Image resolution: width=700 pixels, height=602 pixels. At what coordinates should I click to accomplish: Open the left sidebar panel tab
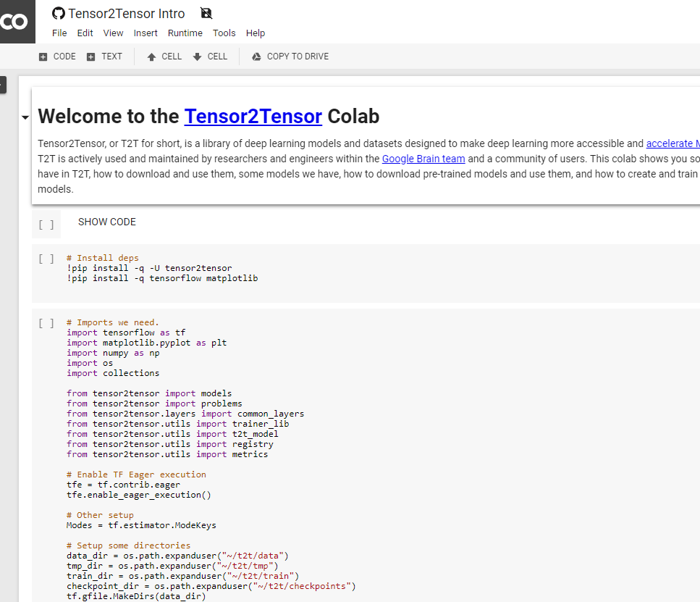tap(3, 85)
